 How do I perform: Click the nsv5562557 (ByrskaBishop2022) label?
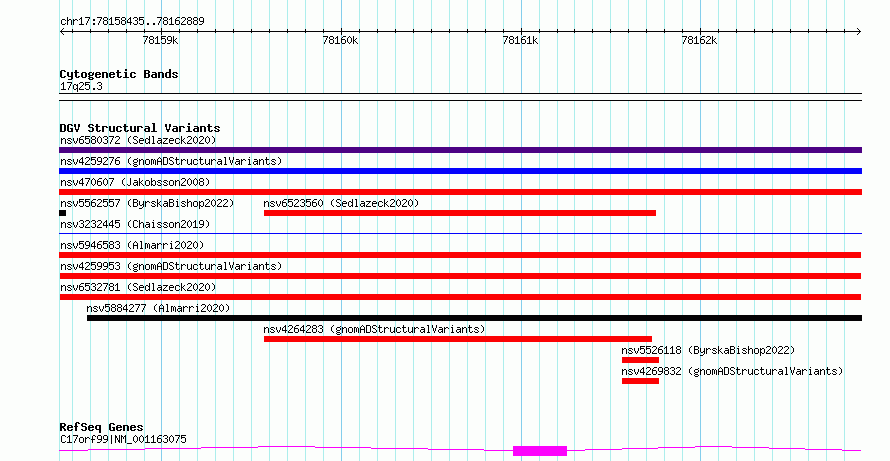click(x=147, y=203)
